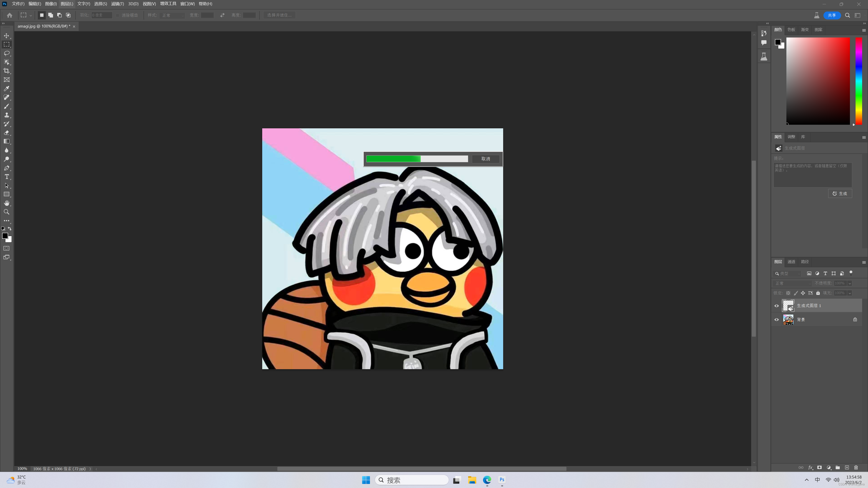Screen dimensions: 868x488
Task: Select the Move tool
Action: tap(6, 36)
